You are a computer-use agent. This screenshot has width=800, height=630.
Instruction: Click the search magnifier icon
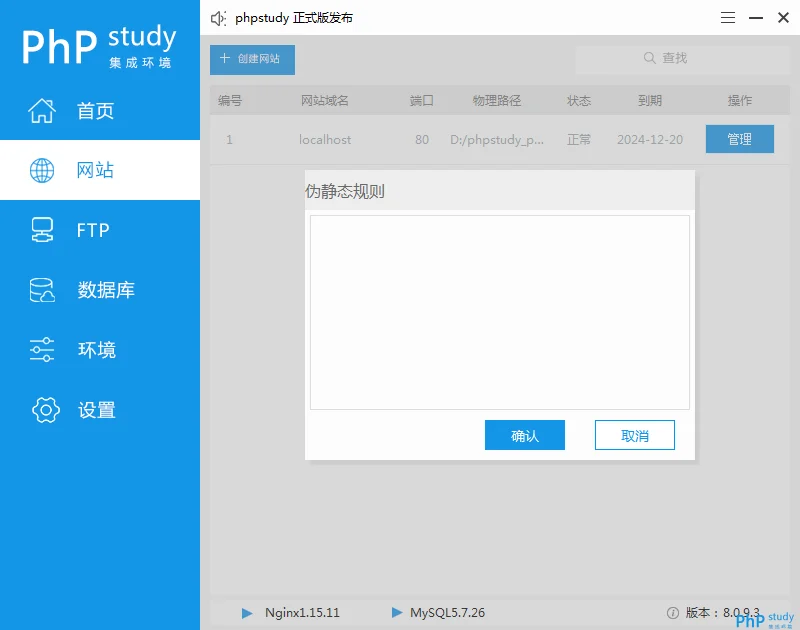tap(649, 58)
